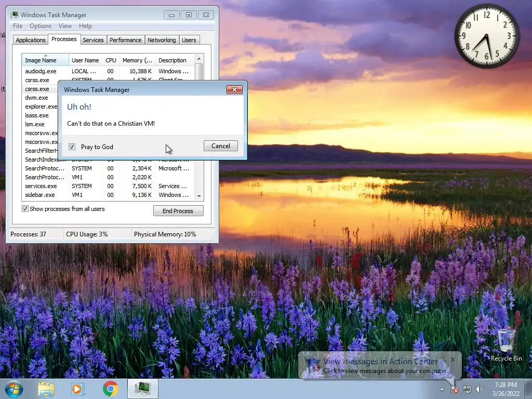
Task: Maximize the Windows Task Manager window
Action: coord(189,15)
